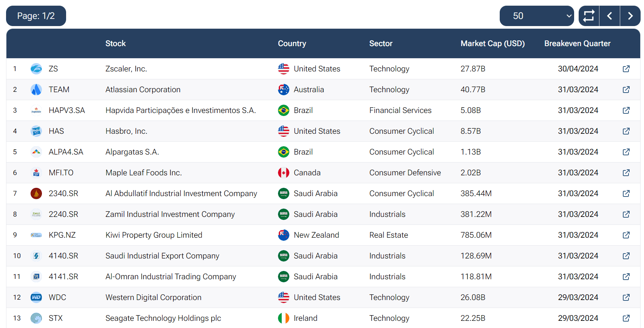Click the Maple Leaf MFI.TO logo
Viewport: 644px width, 328px height.
coord(36,173)
